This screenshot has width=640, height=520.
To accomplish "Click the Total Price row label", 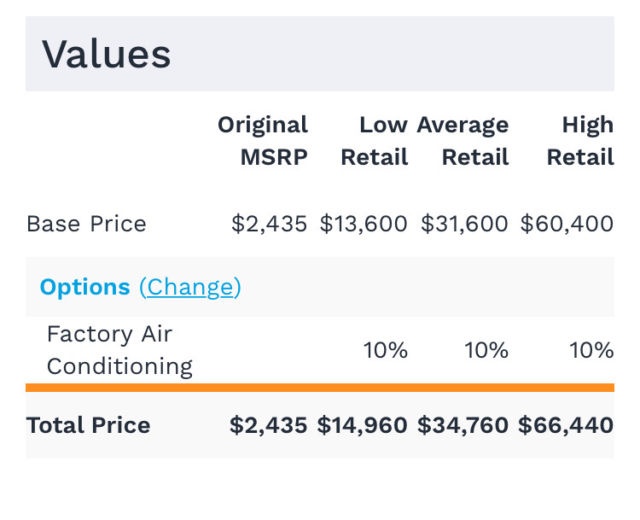I will (x=88, y=425).
